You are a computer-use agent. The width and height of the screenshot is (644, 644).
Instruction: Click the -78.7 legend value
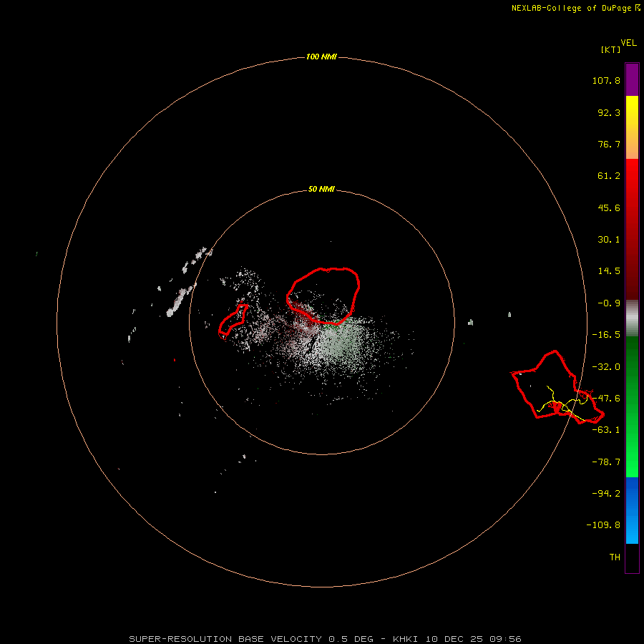point(606,462)
